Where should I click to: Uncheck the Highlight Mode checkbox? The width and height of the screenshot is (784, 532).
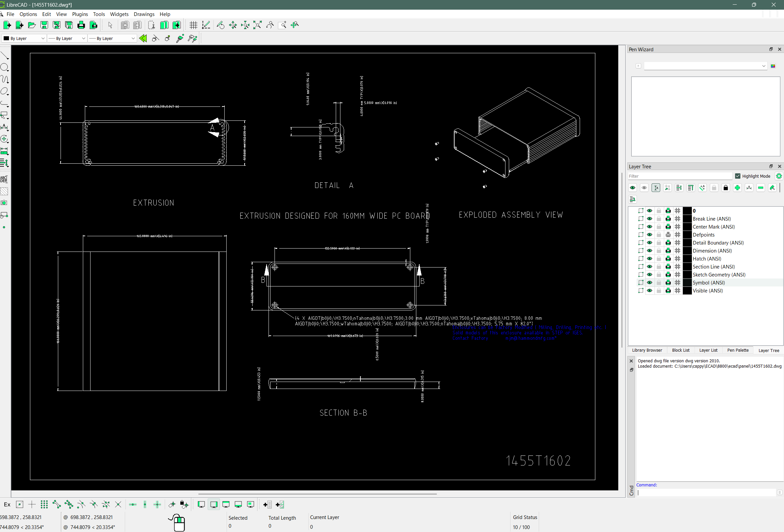(x=738, y=176)
